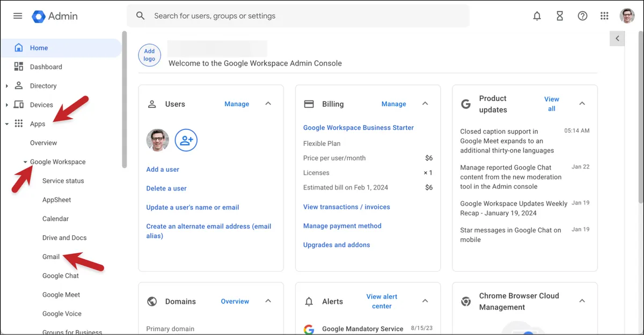Click View transactions / invoices link

[x=347, y=207]
